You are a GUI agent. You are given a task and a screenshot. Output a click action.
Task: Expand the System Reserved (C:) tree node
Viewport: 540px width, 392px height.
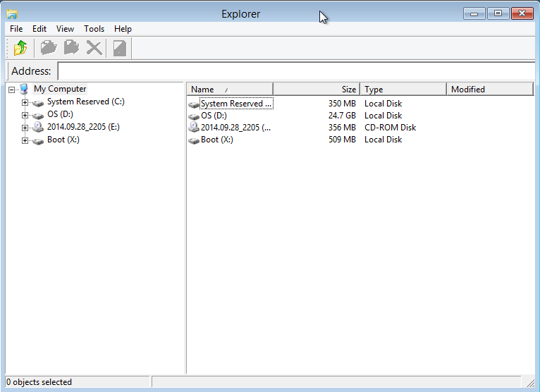point(25,102)
